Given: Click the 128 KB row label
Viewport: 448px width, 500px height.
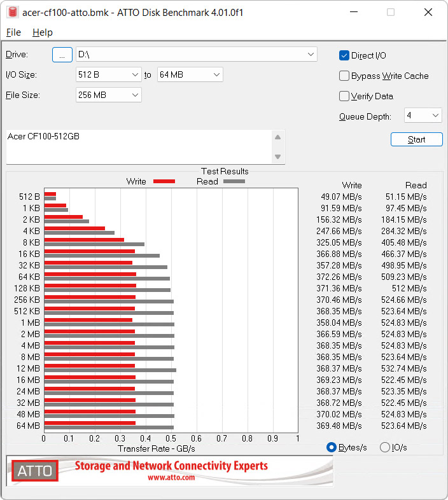Looking at the screenshot, I should point(27,288).
